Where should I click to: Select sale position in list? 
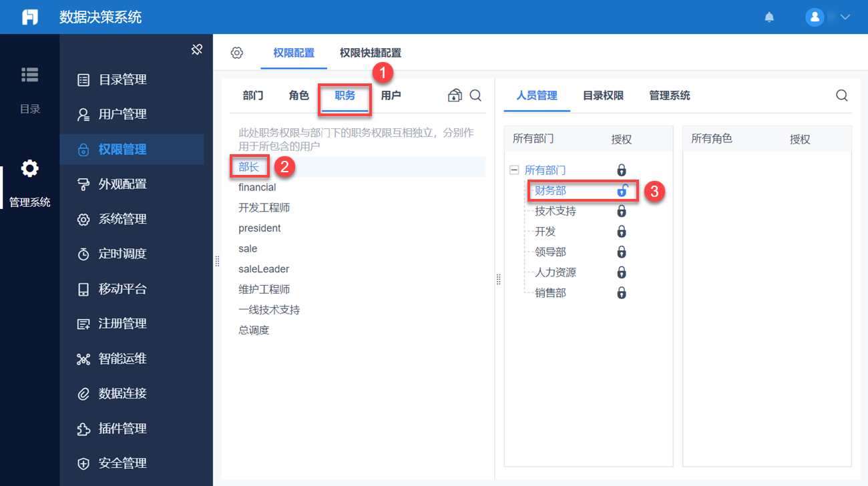click(248, 248)
